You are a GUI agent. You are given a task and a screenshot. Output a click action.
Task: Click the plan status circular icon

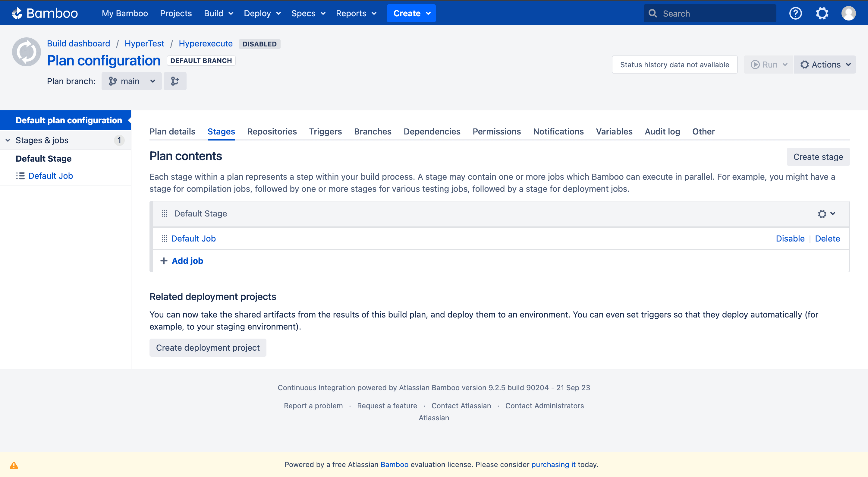(26, 52)
